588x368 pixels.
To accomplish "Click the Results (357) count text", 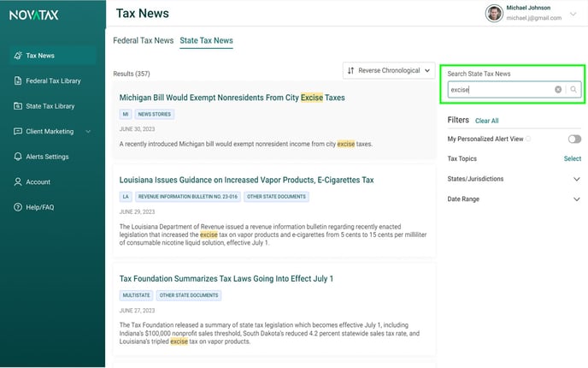I will (132, 74).
